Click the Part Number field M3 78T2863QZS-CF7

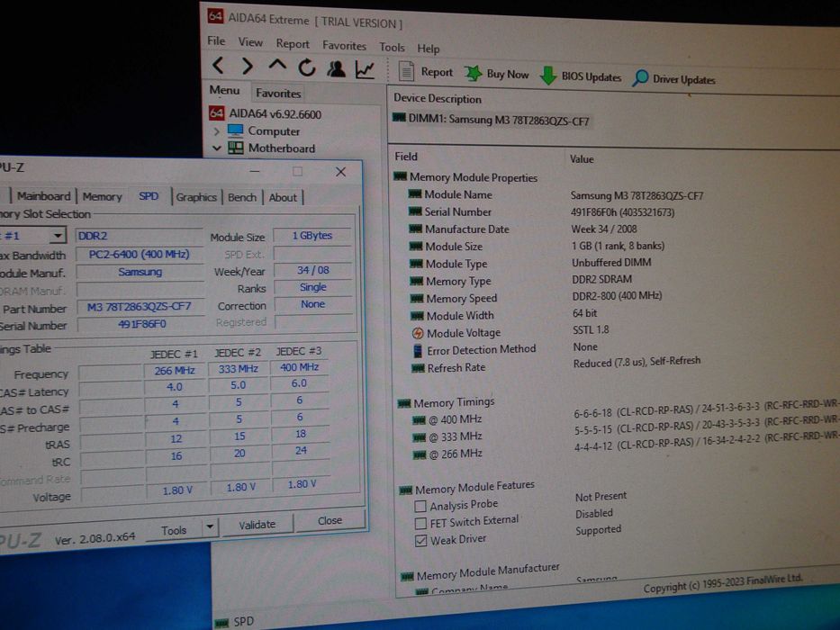[140, 306]
